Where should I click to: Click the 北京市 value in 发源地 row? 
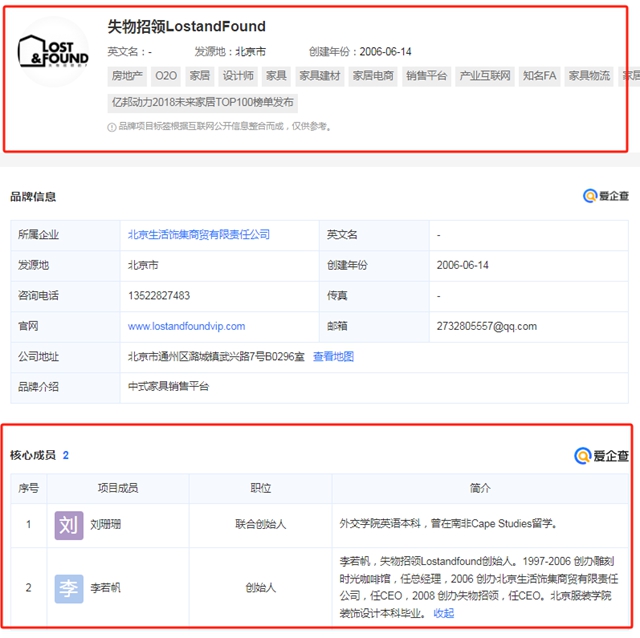(143, 265)
